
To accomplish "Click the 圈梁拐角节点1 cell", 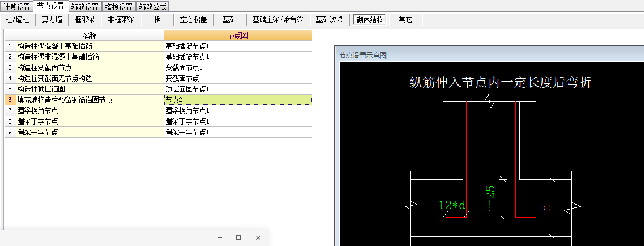I will point(238,111).
